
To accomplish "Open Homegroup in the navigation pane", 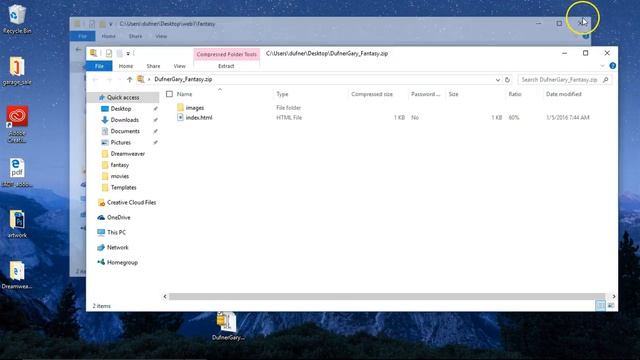I will tap(122, 262).
